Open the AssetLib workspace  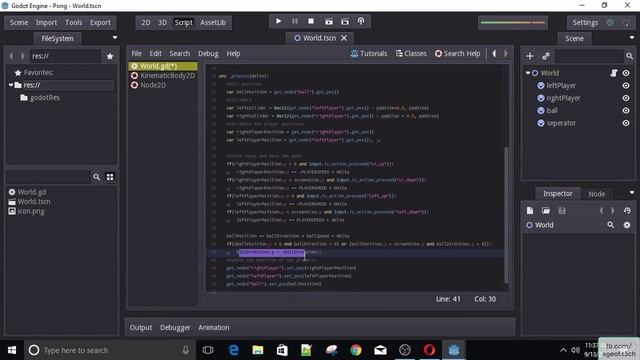point(213,22)
